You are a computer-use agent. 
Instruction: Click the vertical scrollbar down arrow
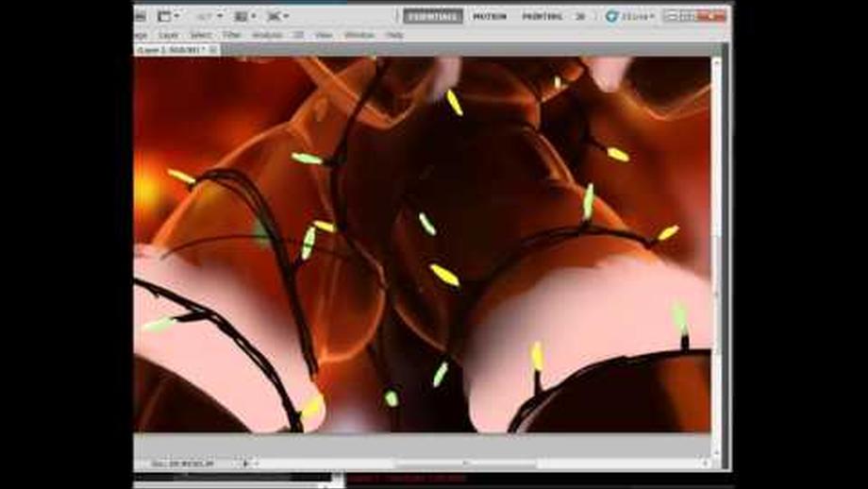click(x=716, y=452)
